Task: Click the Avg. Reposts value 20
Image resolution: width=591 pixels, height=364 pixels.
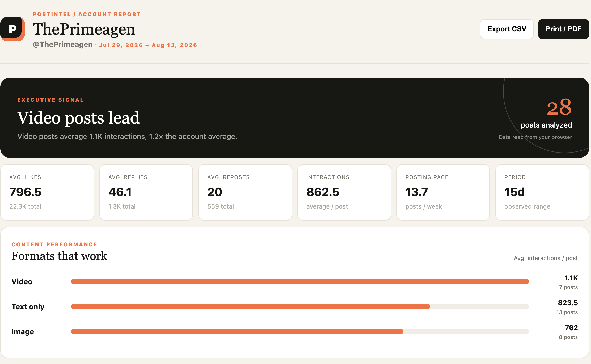Action: point(215,192)
